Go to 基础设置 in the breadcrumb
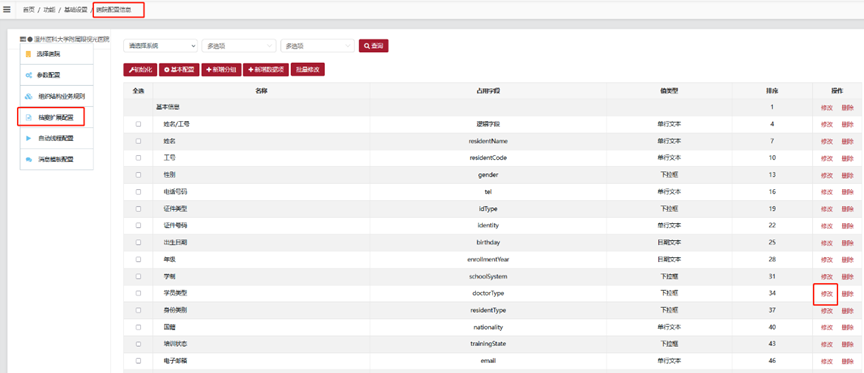This screenshot has height=373, width=864. pyautogui.click(x=76, y=10)
